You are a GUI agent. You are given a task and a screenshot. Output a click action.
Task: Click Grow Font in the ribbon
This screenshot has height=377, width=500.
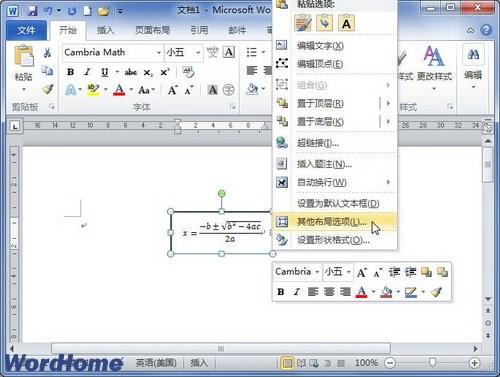(x=172, y=90)
